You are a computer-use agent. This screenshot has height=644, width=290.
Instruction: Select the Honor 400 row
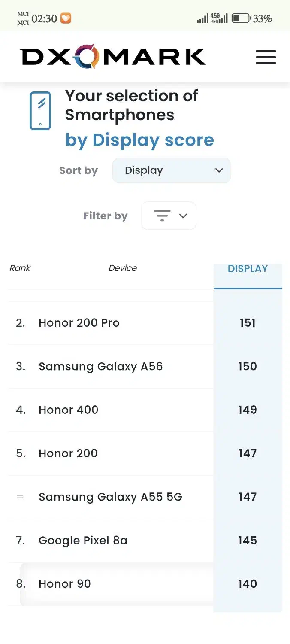pyautogui.click(x=69, y=410)
